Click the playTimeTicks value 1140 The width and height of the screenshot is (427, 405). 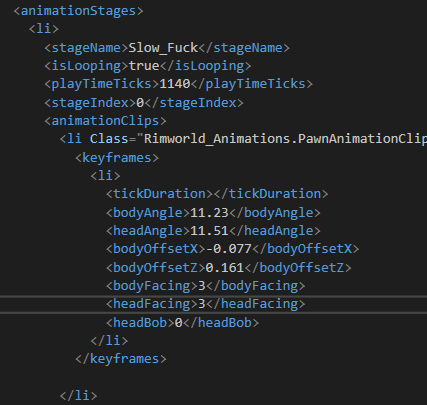click(175, 84)
